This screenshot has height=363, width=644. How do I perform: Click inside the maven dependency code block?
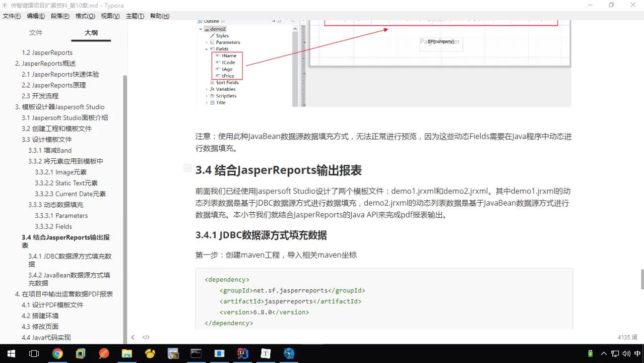pos(384,300)
